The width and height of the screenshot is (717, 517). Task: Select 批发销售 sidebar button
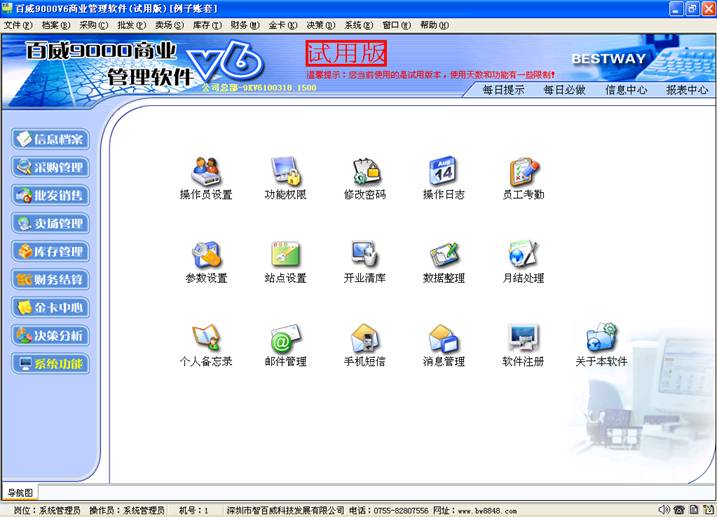coord(50,196)
